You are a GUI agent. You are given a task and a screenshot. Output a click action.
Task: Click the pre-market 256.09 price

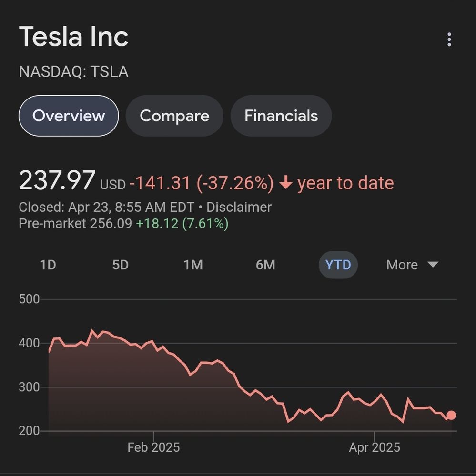tap(111, 223)
